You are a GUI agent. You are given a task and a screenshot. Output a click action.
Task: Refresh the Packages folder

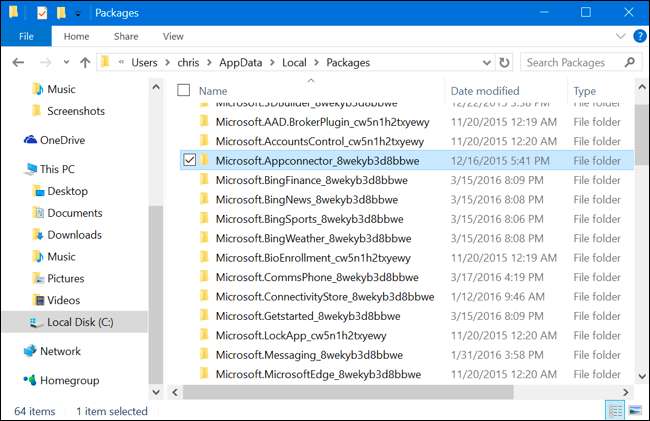pyautogui.click(x=504, y=63)
